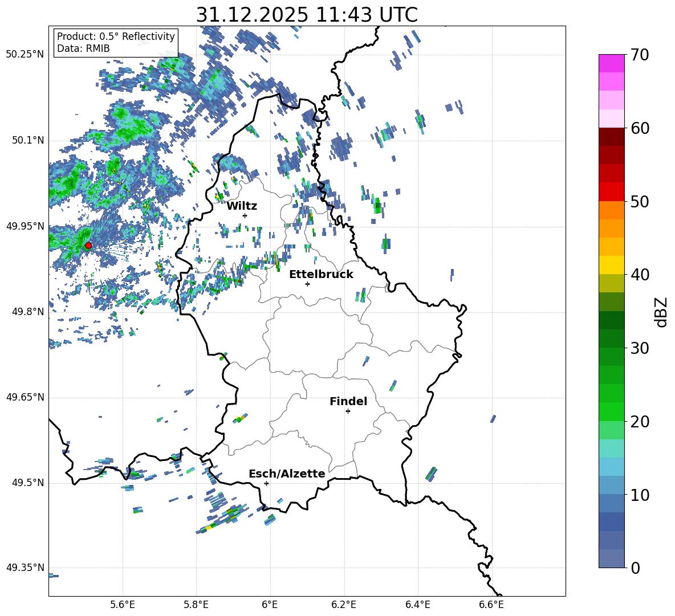Click the red radar site marker

pos(88,246)
